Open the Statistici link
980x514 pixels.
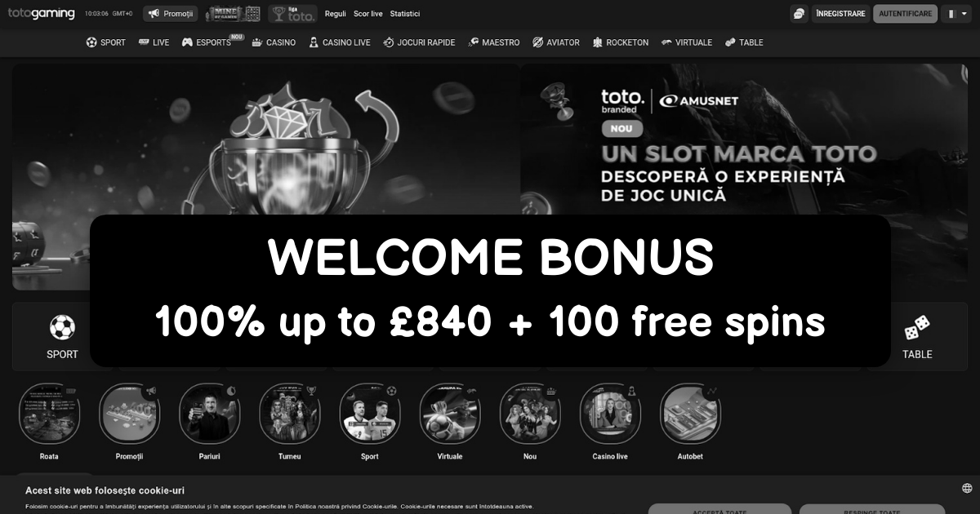(x=405, y=14)
